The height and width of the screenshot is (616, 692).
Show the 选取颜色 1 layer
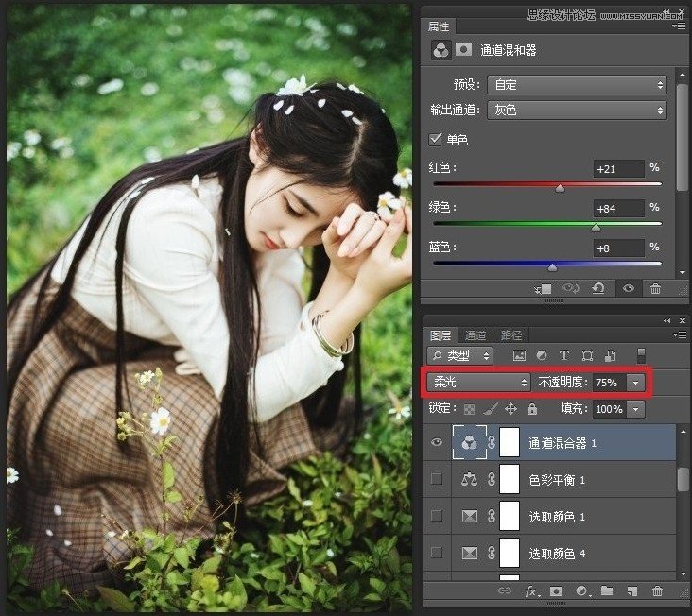[437, 516]
